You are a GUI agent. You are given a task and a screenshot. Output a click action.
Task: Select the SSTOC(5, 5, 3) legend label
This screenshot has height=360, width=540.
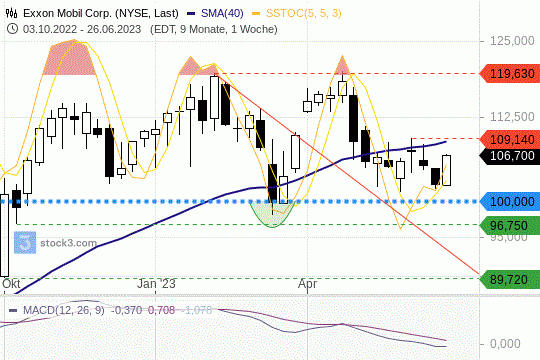(304, 13)
